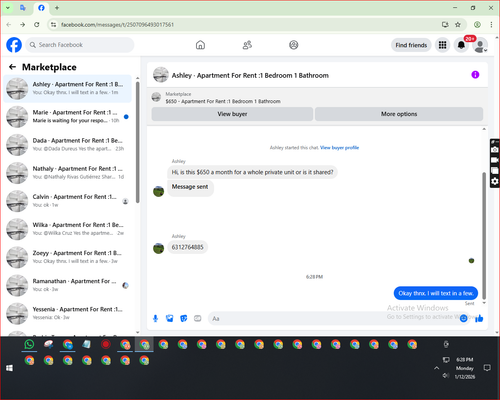This screenshot has height=400, width=500.
Task: Open the notifications bell
Action: click(461, 45)
